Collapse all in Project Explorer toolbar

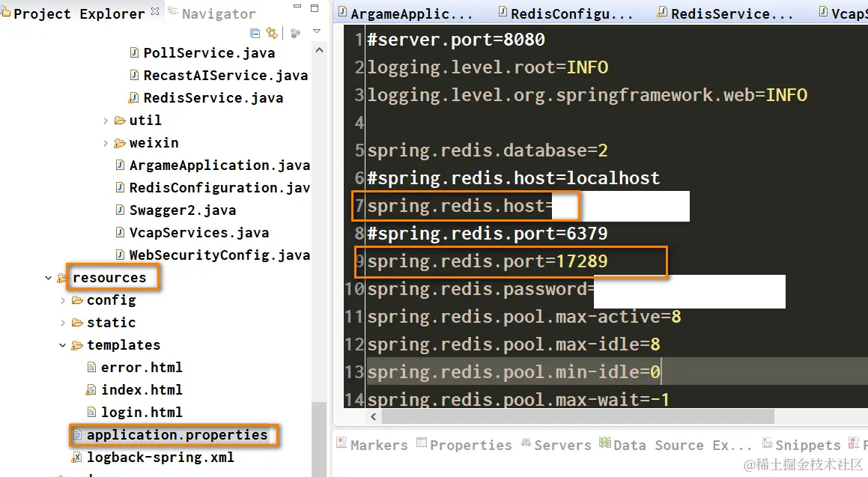(255, 34)
